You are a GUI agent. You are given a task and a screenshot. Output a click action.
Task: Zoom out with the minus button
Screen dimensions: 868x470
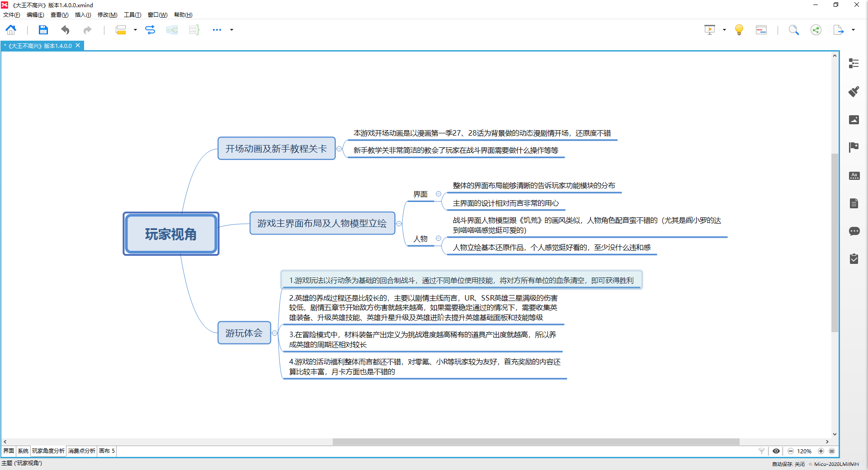point(791,451)
